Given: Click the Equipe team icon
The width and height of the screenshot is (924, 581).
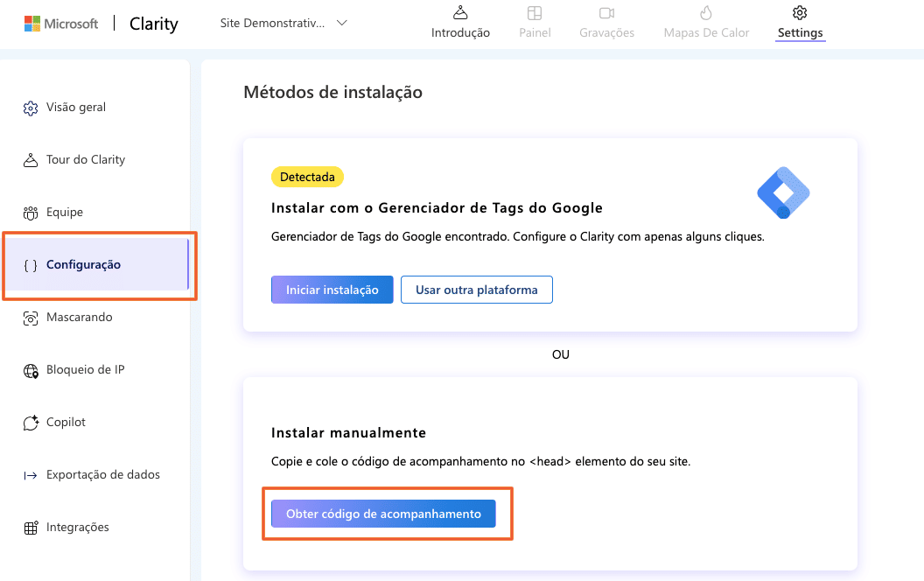Looking at the screenshot, I should pos(30,213).
